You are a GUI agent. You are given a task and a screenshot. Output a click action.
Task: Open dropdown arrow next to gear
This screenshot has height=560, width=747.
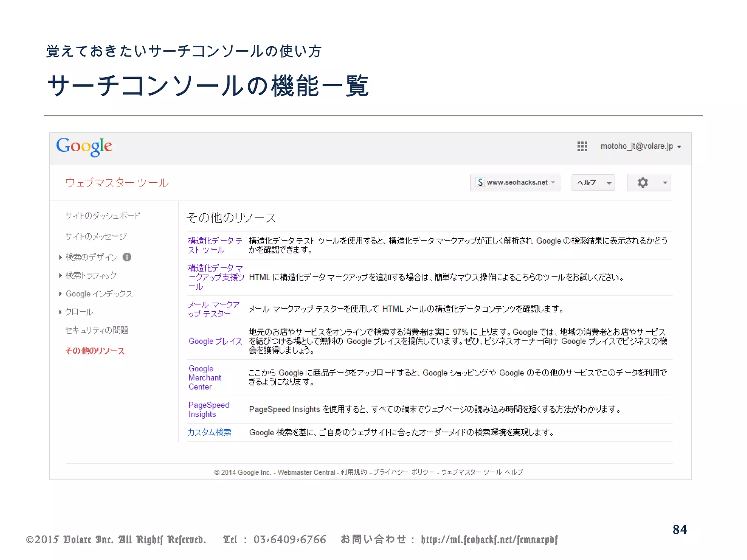coord(665,183)
